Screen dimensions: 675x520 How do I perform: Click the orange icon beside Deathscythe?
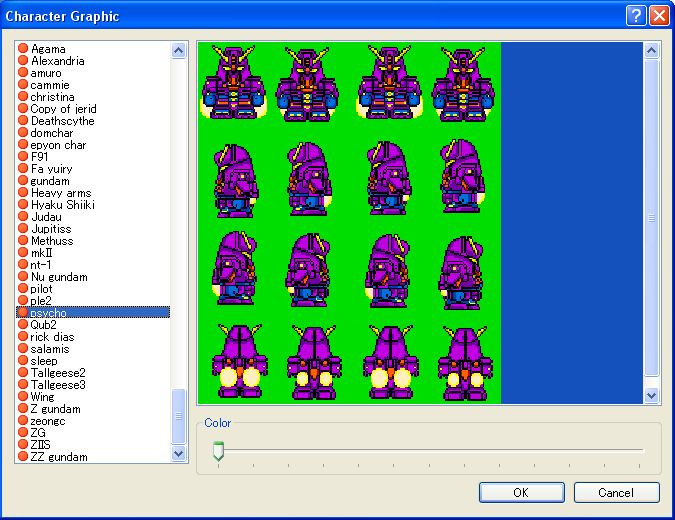(x=23, y=121)
